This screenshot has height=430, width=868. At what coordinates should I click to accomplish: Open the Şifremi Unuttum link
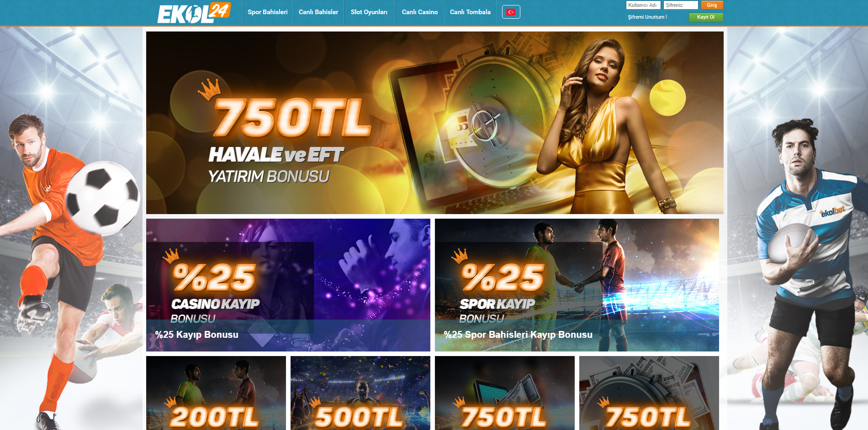point(647,17)
